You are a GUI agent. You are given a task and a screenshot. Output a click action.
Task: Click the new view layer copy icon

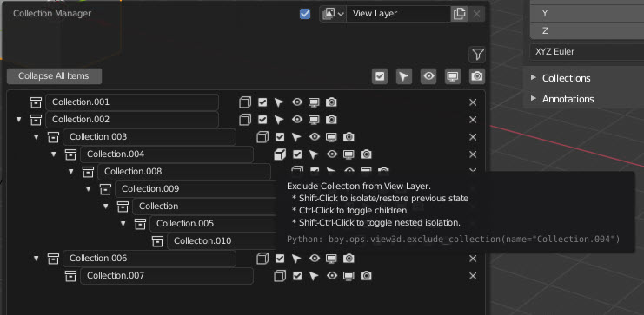[459, 14]
